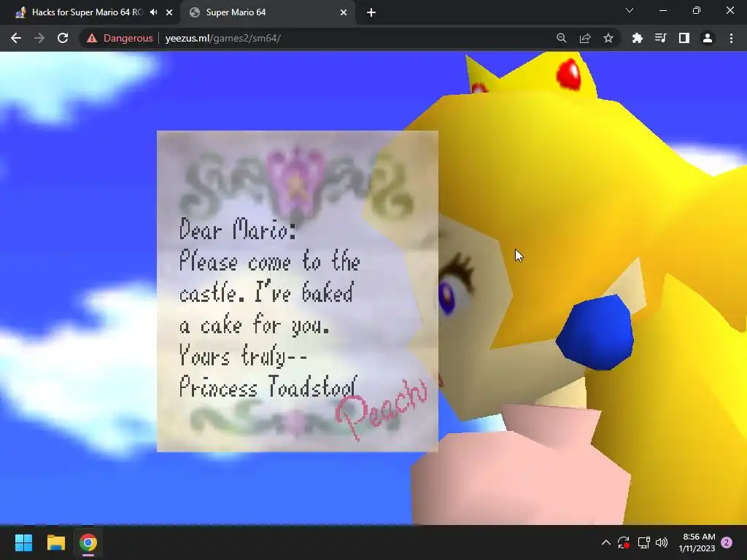Show hidden system tray icons
The image size is (747, 560).
point(606,542)
